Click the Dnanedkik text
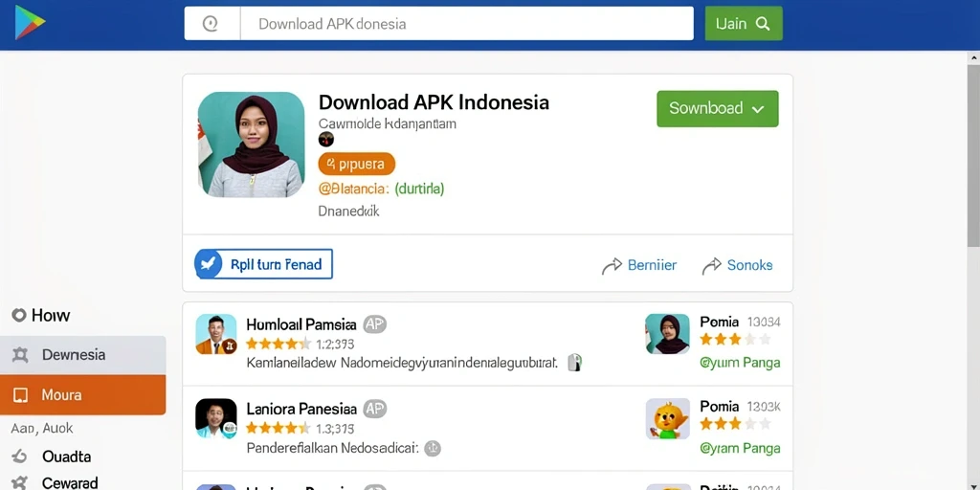The width and height of the screenshot is (980, 490). [348, 212]
